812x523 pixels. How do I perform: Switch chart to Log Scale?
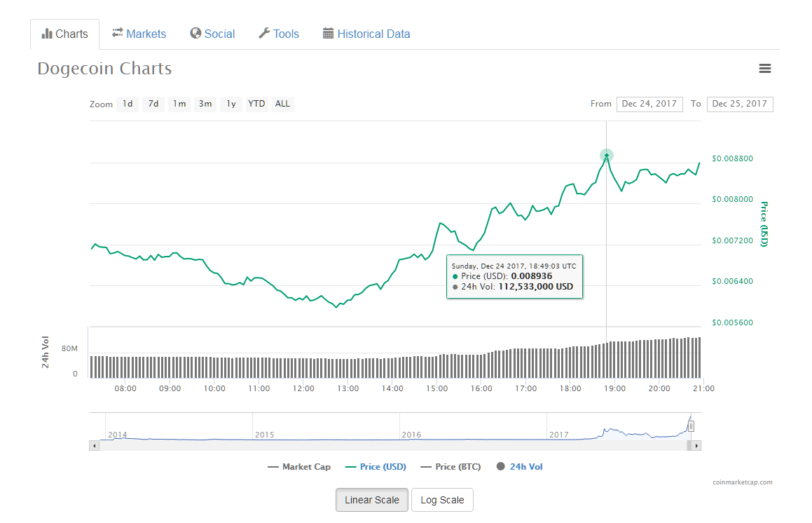[x=442, y=500]
